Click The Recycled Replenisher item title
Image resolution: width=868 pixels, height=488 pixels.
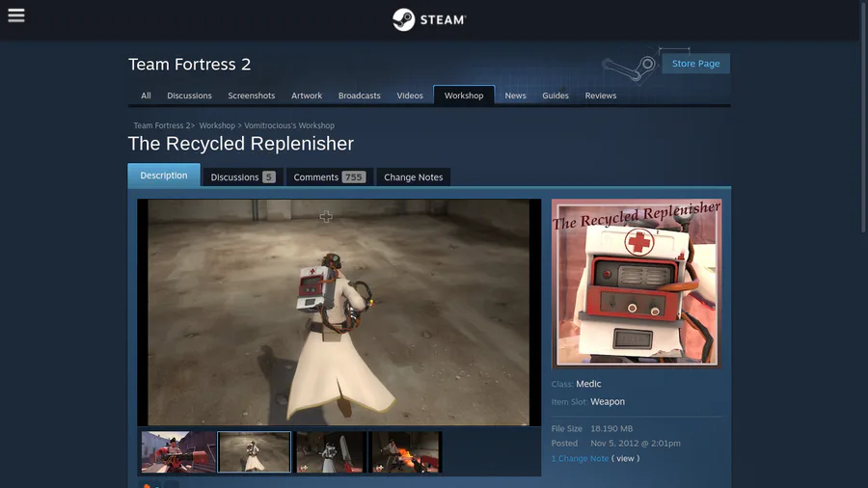tap(241, 144)
